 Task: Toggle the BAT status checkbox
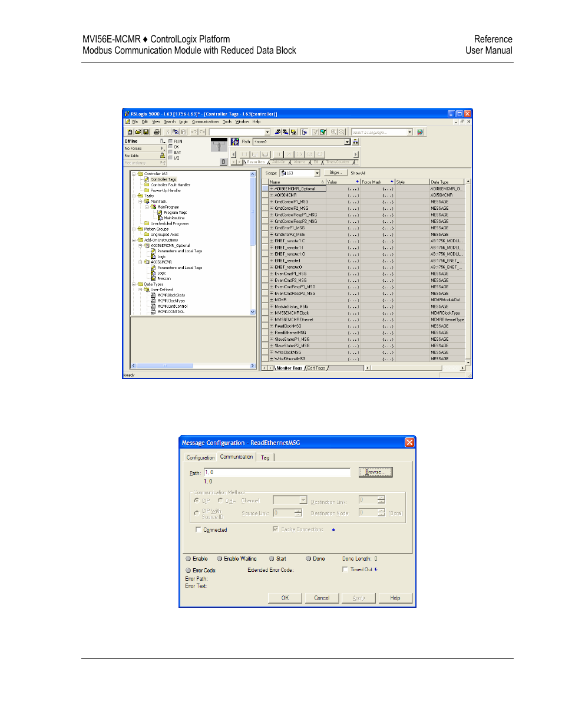point(170,151)
